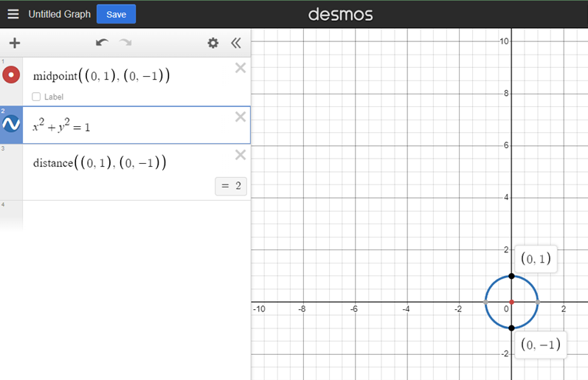Screen dimensions: 588x380
Task: Open the hamburger menu
Action: click(13, 14)
